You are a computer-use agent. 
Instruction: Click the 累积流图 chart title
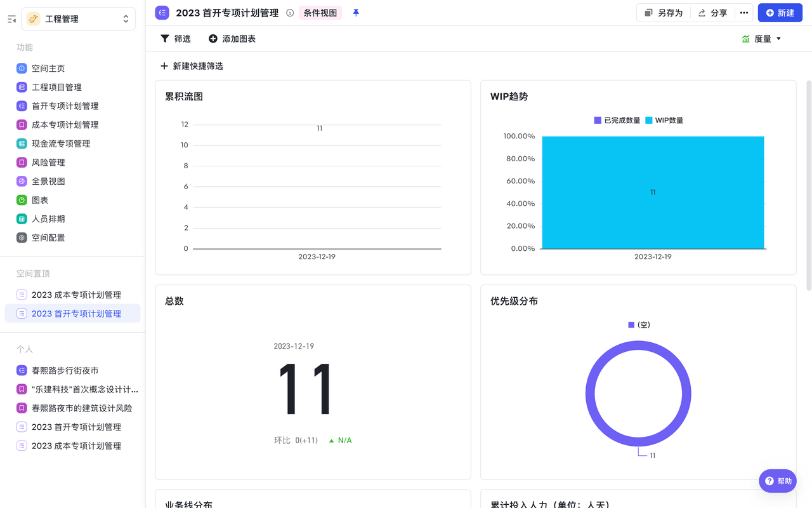(x=184, y=97)
